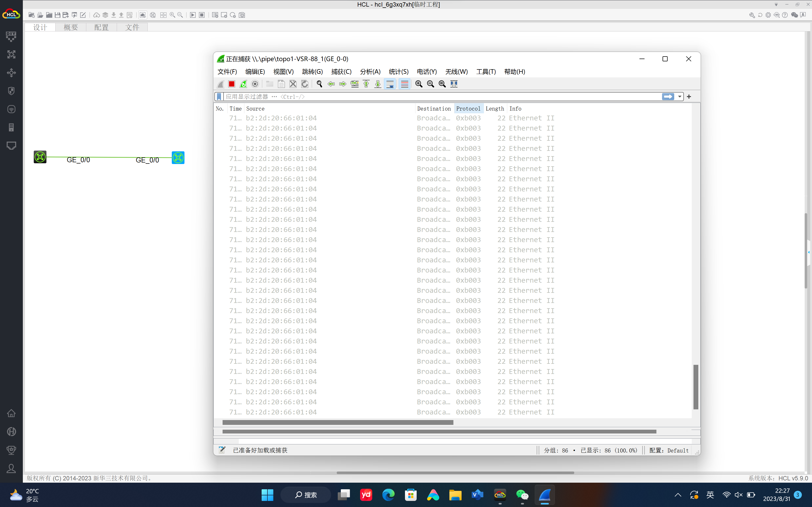The height and width of the screenshot is (507, 812).
Task: Jump to the first packet (up arrow)
Action: click(366, 84)
